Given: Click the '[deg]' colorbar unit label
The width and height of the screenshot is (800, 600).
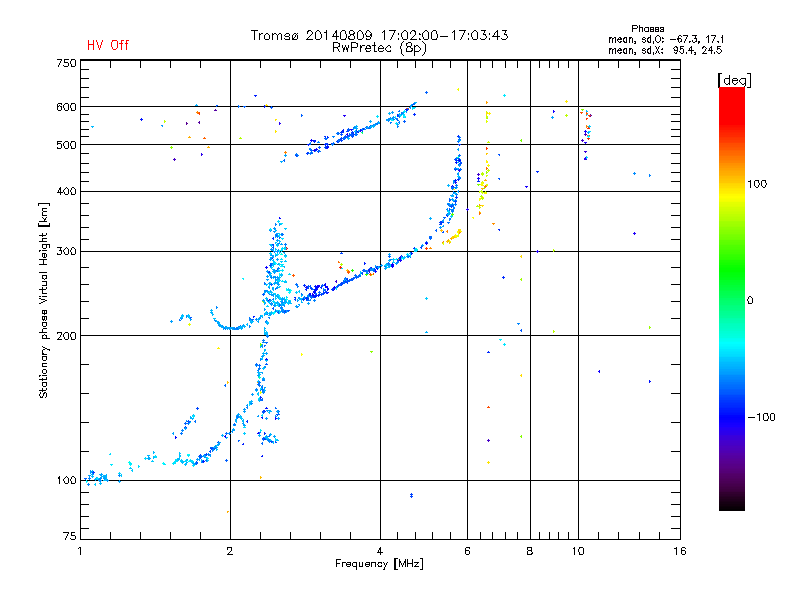Looking at the screenshot, I should coord(734,80).
